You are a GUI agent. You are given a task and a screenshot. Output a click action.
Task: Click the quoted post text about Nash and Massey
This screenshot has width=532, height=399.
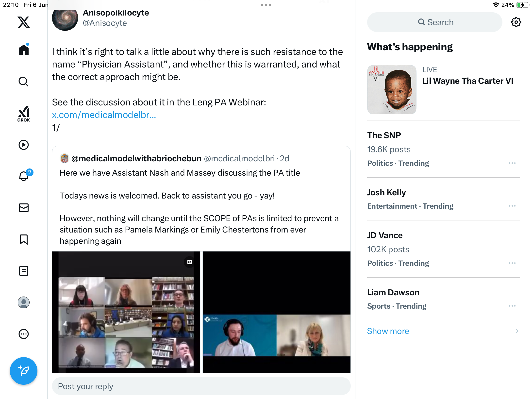[x=180, y=173]
